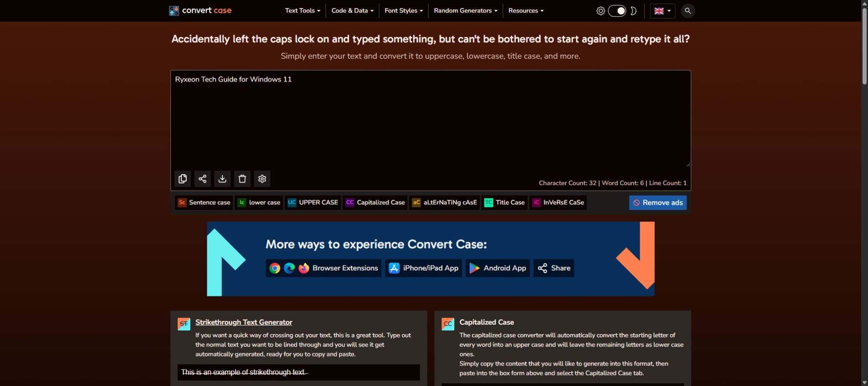Convert text to lower case
The width and height of the screenshot is (868, 386).
259,203
